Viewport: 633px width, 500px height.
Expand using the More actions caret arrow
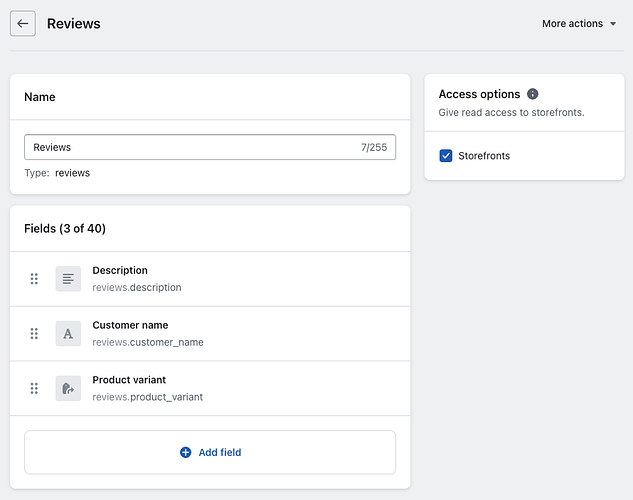coord(613,24)
